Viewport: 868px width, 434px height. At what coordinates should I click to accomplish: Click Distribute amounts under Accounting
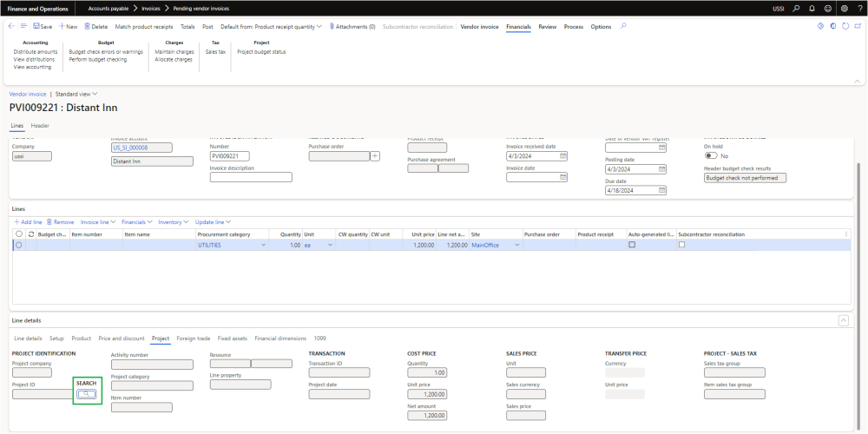point(36,51)
